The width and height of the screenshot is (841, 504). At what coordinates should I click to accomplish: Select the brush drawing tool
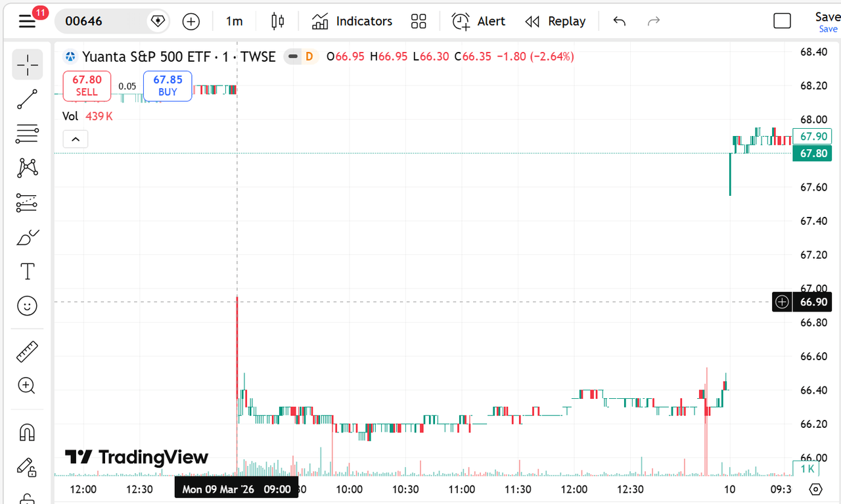pyautogui.click(x=27, y=237)
